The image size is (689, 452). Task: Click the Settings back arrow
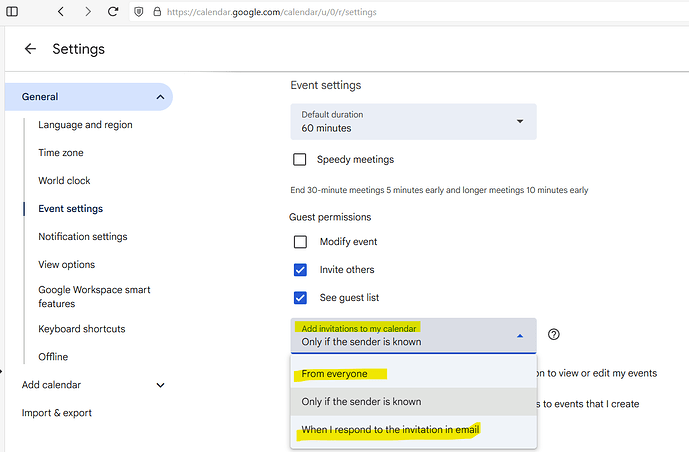coord(30,49)
